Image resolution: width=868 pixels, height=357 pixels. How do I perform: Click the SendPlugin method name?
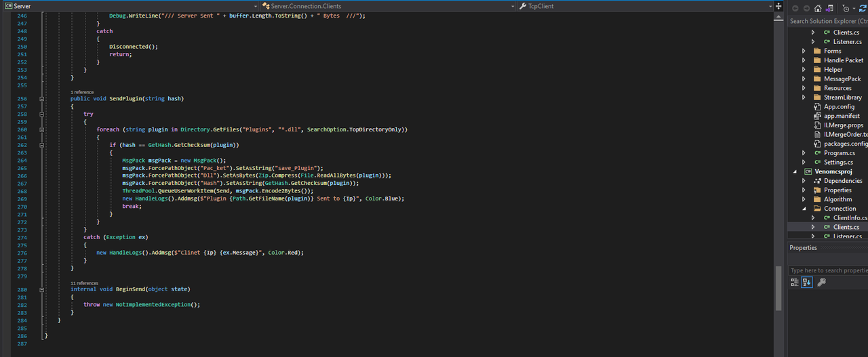pyautogui.click(x=126, y=99)
